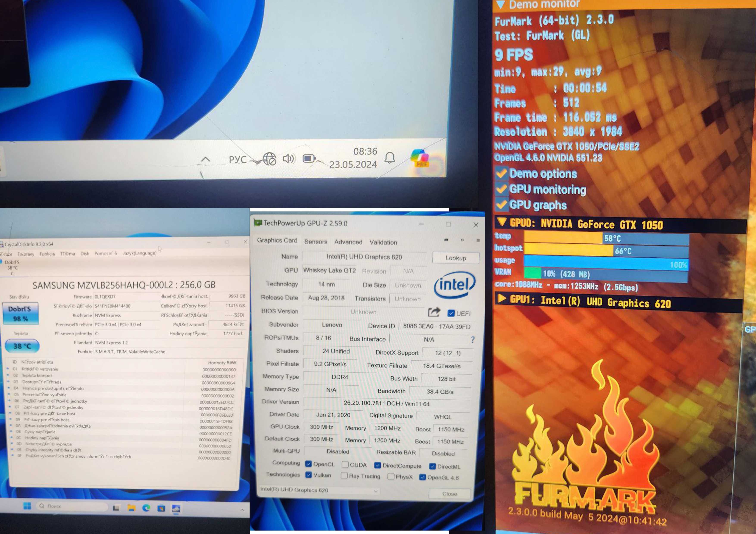
Task: Toggle FurMark GPU monitoring checkbox
Action: coord(501,189)
